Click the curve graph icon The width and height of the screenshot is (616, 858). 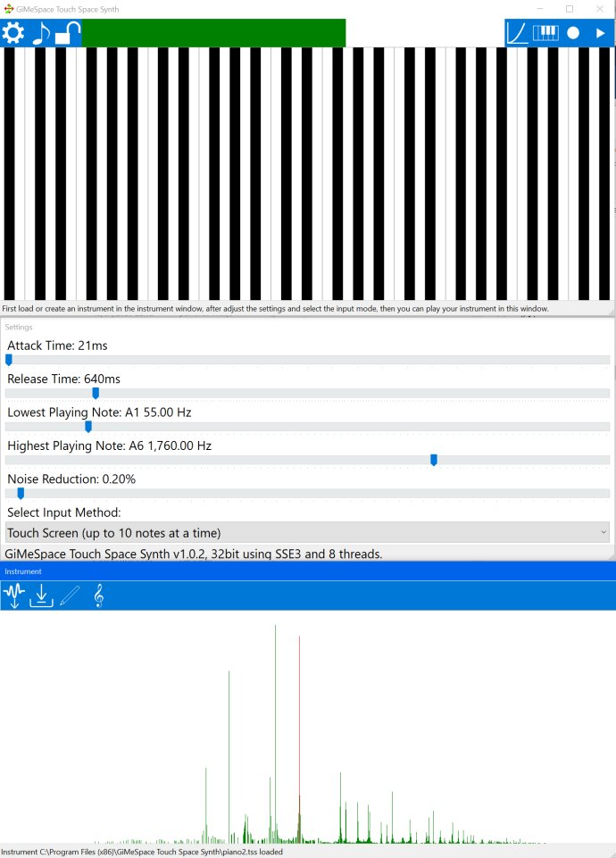pyautogui.click(x=517, y=33)
